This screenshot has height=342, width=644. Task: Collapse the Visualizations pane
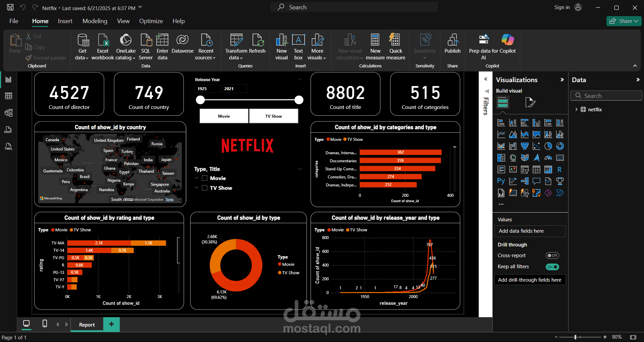click(562, 80)
